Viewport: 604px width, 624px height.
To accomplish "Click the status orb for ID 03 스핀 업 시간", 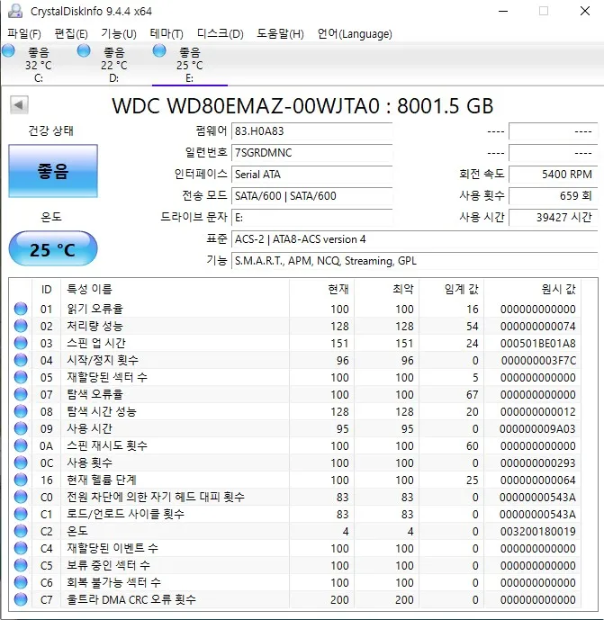I will pyautogui.click(x=21, y=343).
